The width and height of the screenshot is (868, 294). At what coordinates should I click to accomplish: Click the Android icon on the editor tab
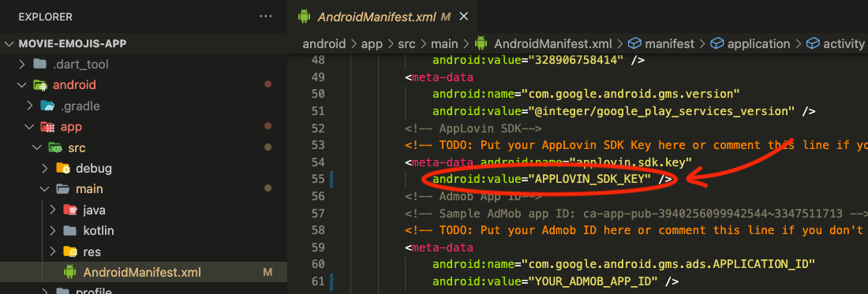click(304, 17)
